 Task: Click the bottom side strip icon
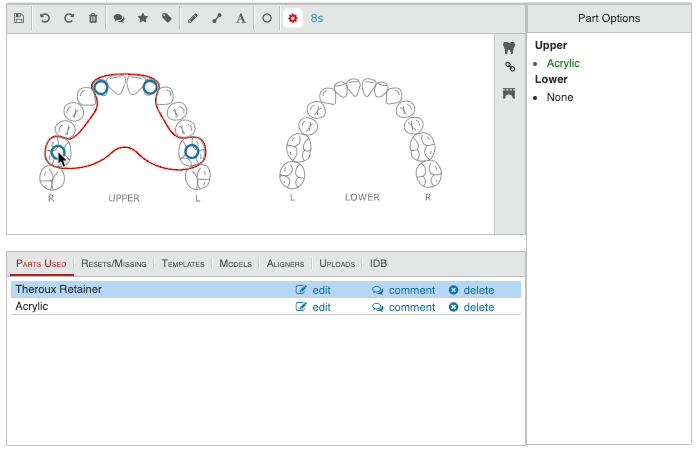pos(509,93)
